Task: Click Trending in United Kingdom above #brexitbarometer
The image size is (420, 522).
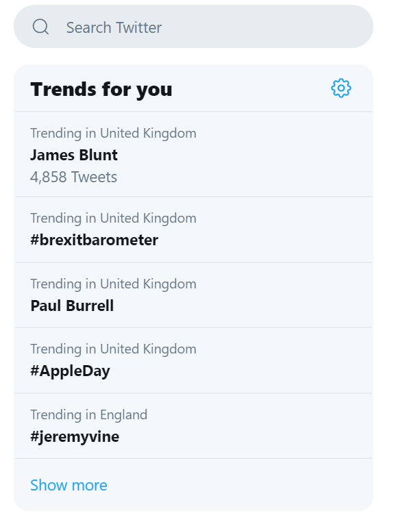Action: (113, 218)
